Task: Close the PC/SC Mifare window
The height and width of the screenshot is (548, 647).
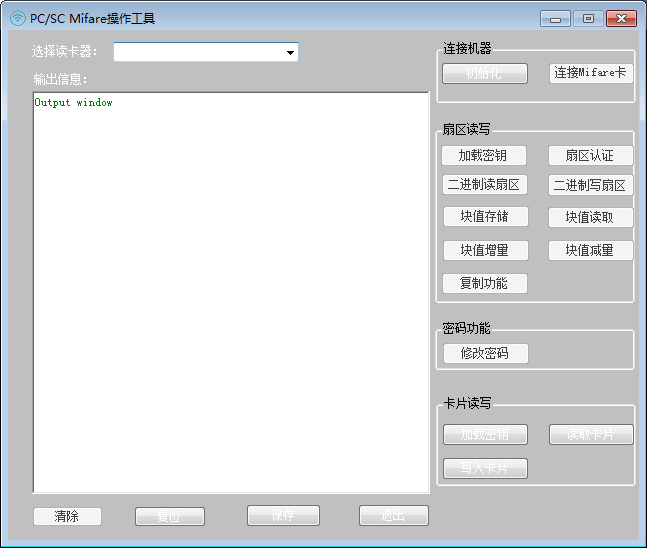Action: click(x=621, y=19)
